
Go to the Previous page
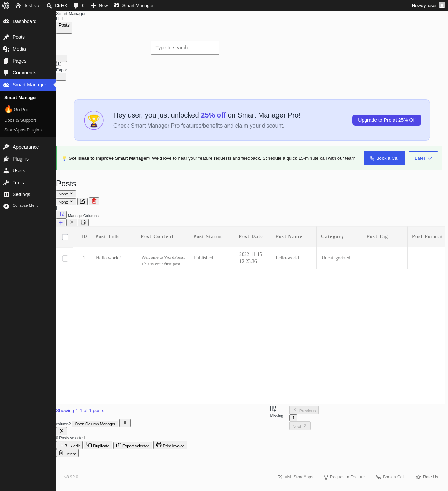point(304,410)
